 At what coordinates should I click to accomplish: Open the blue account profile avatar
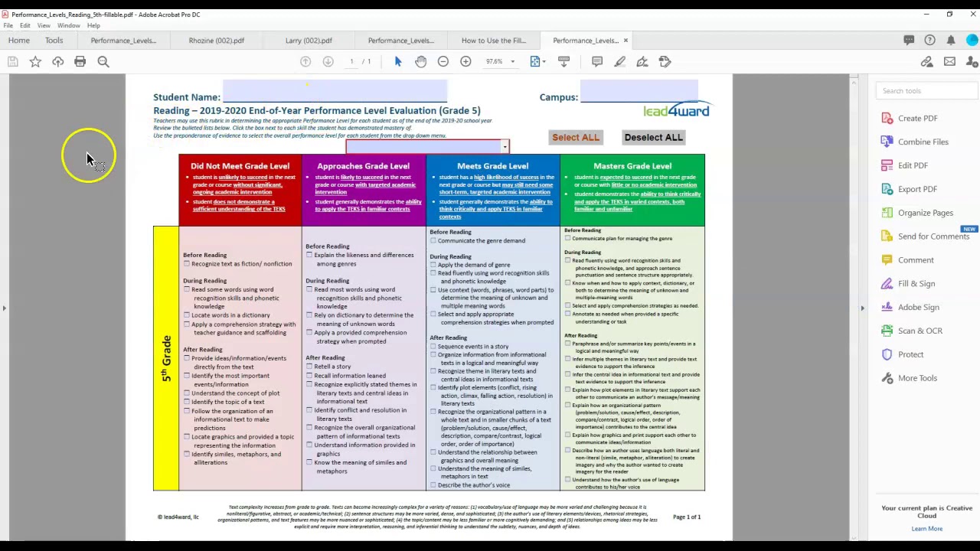click(972, 40)
